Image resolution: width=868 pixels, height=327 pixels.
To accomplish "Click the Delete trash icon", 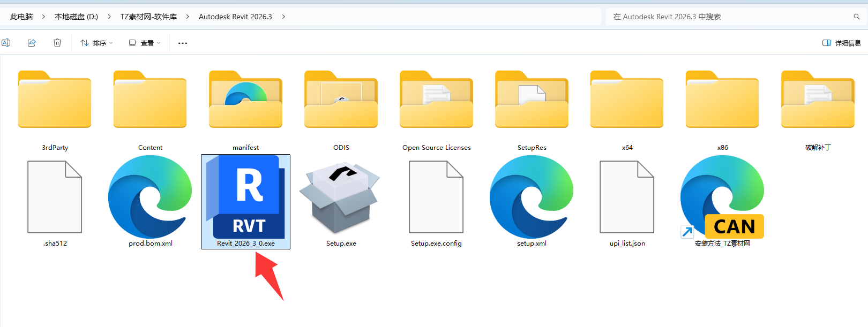I will [x=57, y=43].
